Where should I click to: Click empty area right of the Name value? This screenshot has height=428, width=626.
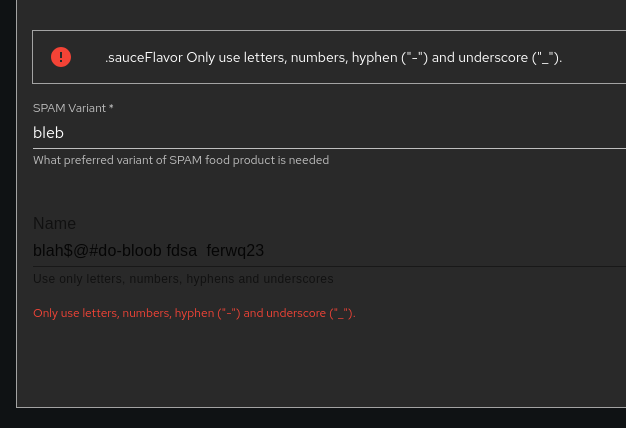(450, 250)
